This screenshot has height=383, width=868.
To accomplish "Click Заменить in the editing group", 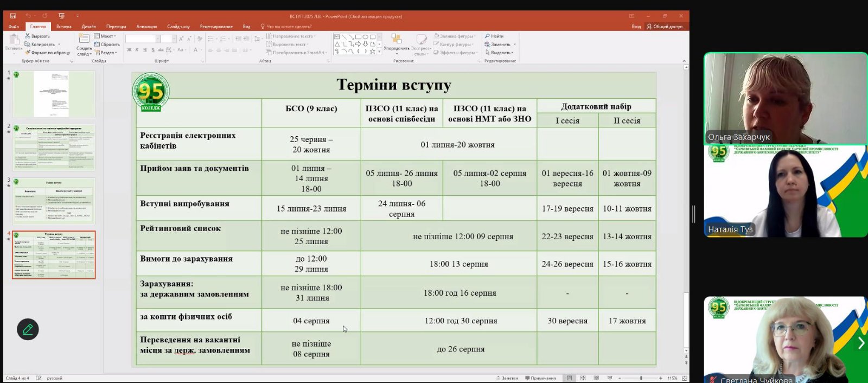I will (500, 44).
